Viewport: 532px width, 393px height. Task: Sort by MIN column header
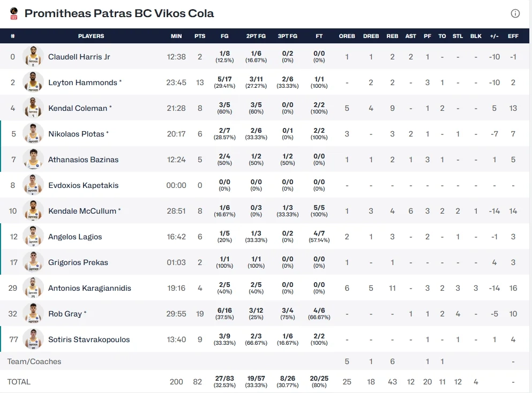point(176,36)
